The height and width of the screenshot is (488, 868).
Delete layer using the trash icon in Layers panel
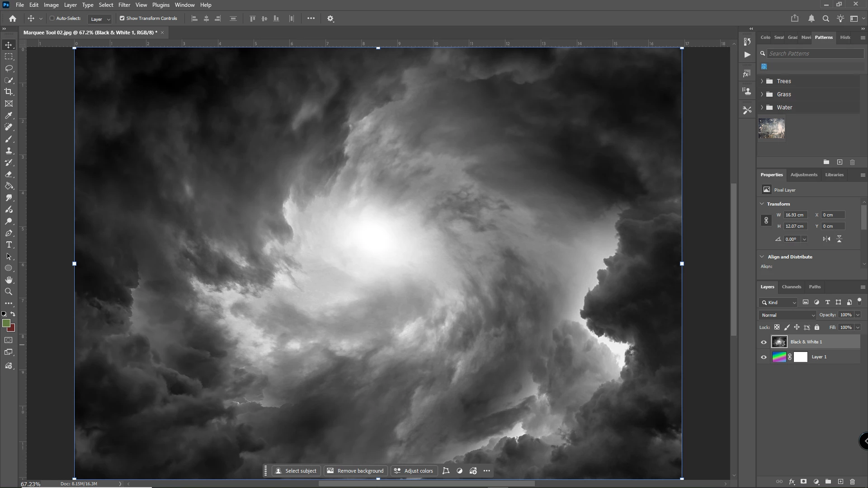tap(852, 482)
